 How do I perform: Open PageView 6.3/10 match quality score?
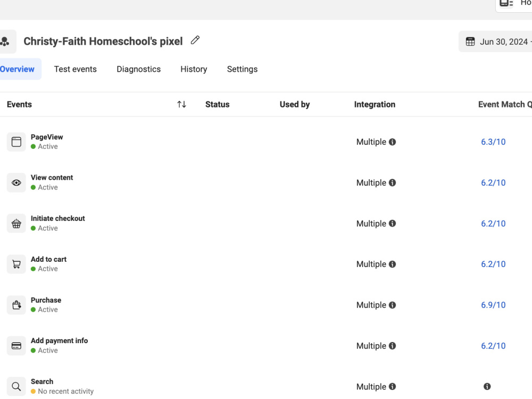coord(493,142)
